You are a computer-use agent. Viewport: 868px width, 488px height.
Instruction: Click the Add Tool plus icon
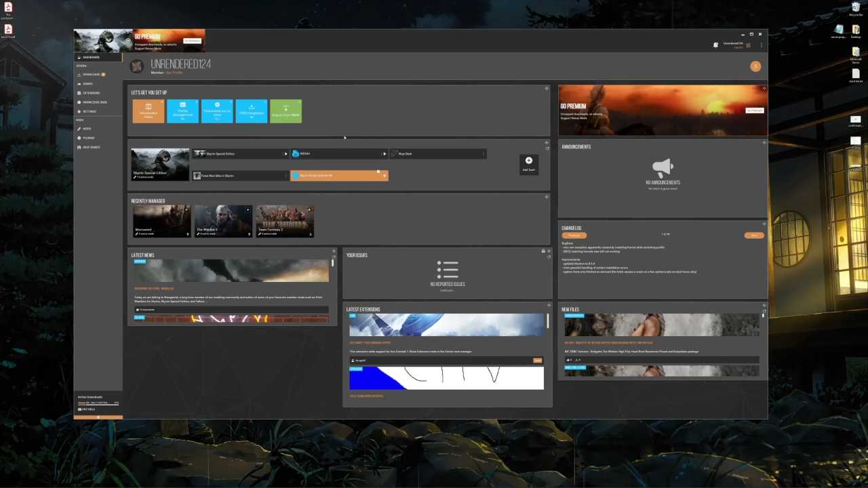tap(529, 161)
